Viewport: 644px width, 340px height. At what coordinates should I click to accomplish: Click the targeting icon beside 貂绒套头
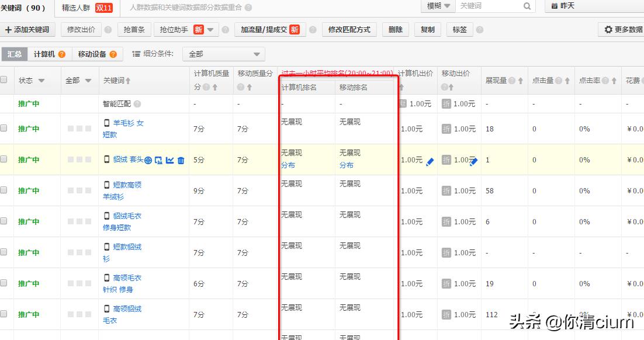148,160
